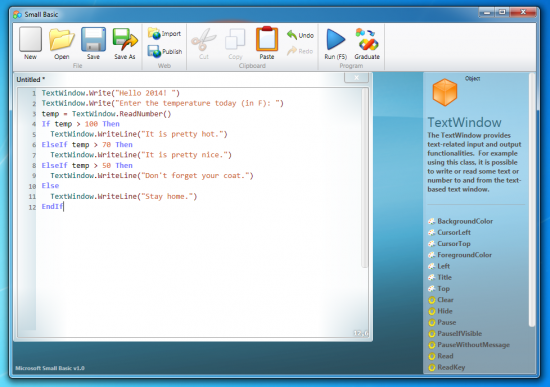
Task: Click the "ElseIf temp > 50 Then" line
Action: 87,165
